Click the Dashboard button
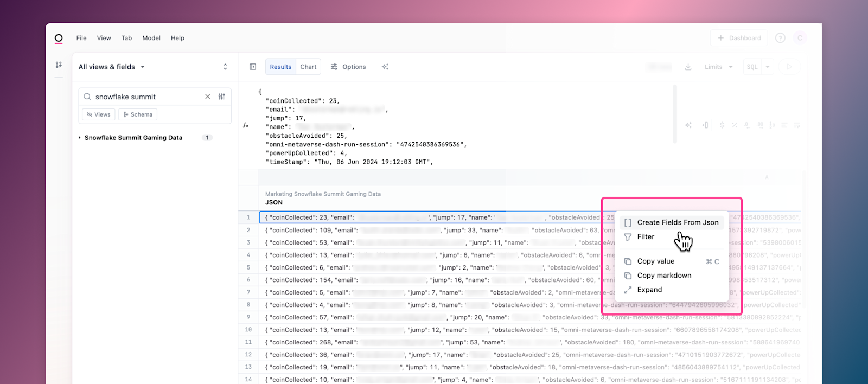The image size is (868, 384). click(x=739, y=38)
